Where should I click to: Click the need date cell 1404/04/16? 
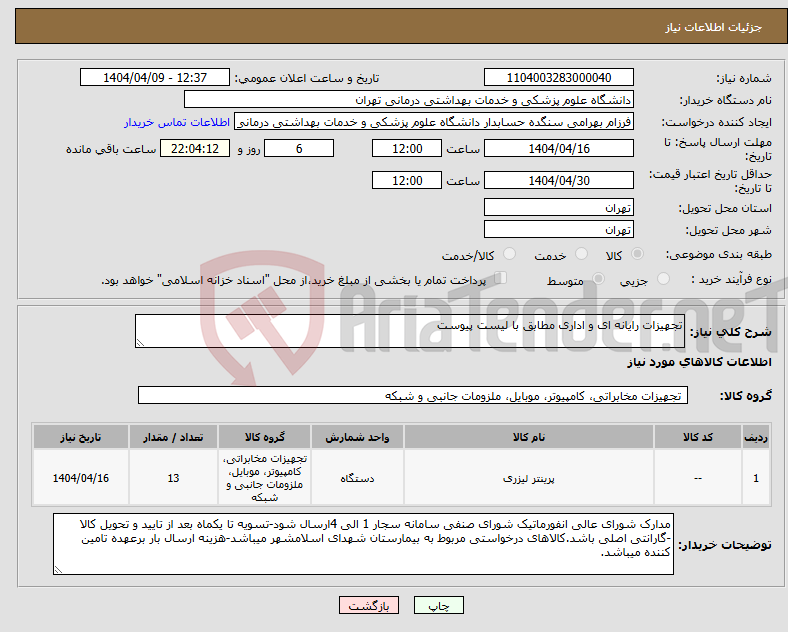81,478
